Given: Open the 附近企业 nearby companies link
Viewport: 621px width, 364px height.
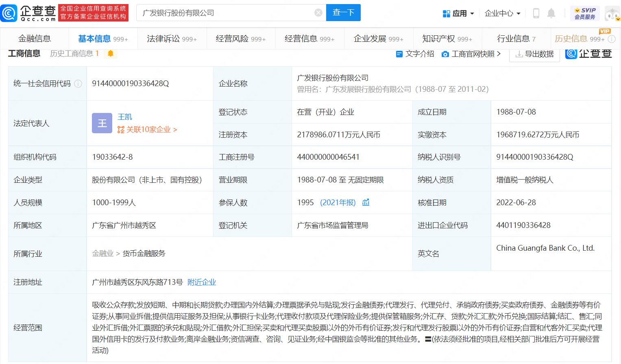Looking at the screenshot, I should point(202,282).
